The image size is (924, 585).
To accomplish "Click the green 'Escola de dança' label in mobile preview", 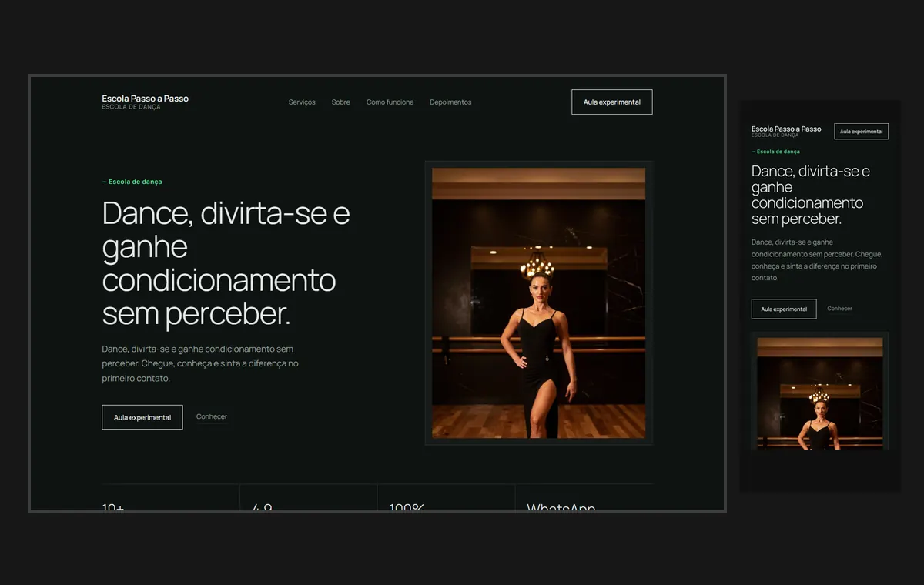I will click(776, 152).
